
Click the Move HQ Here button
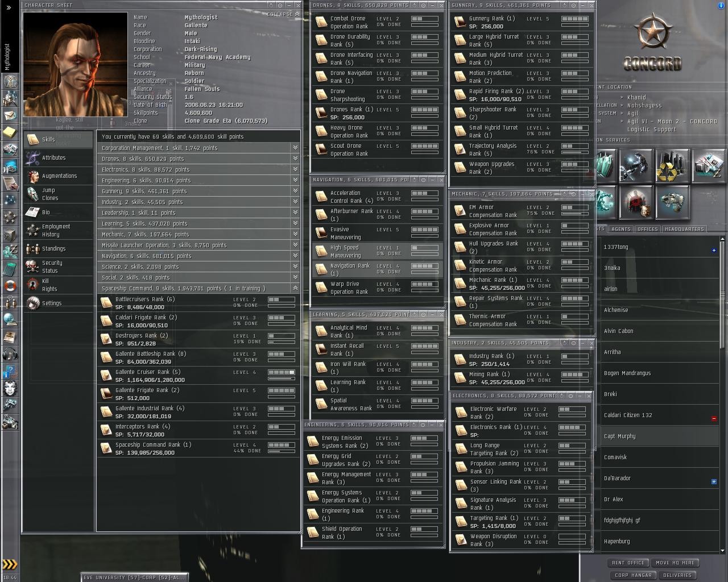click(x=675, y=563)
